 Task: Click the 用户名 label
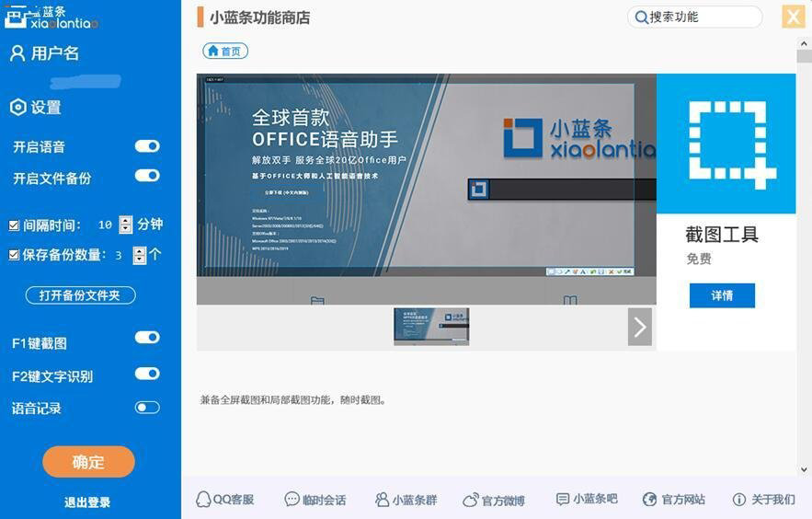tap(55, 53)
